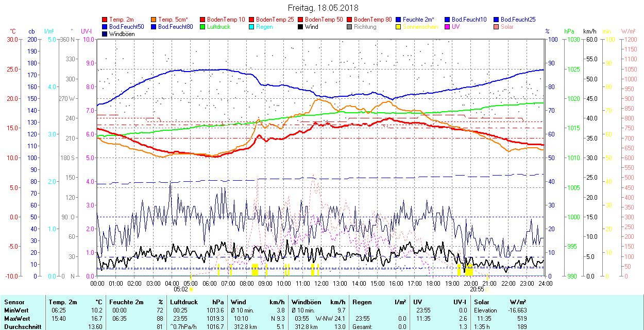The image size is (644, 330).
Task: Click the dark Windböen legend square
Action: pos(105,34)
